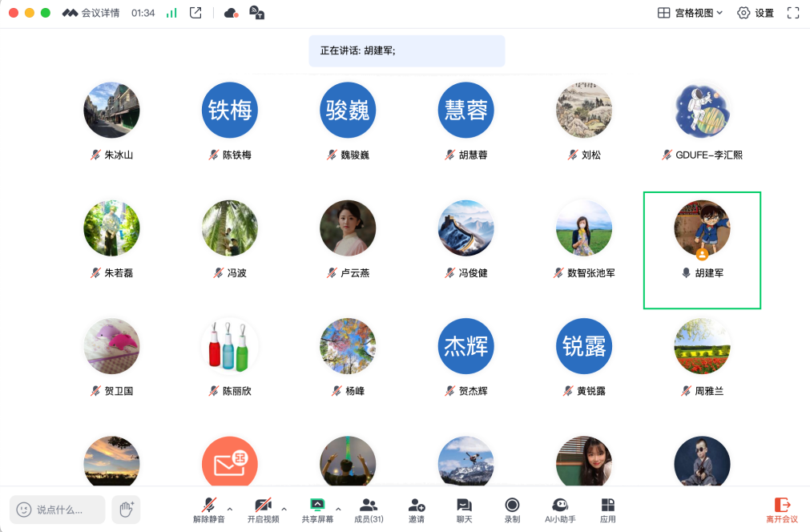Open the cloud recording status icon
The height and width of the screenshot is (532, 810).
pyautogui.click(x=231, y=13)
